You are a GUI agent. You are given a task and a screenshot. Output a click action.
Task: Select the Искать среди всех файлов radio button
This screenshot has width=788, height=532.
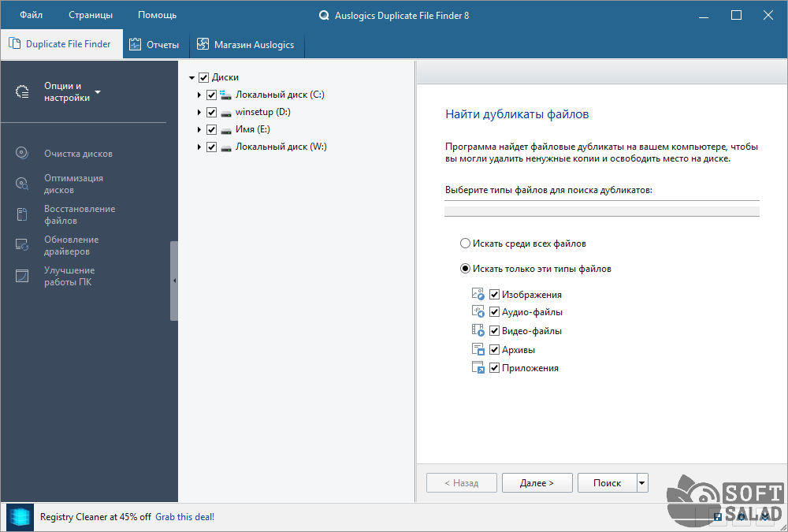465,244
